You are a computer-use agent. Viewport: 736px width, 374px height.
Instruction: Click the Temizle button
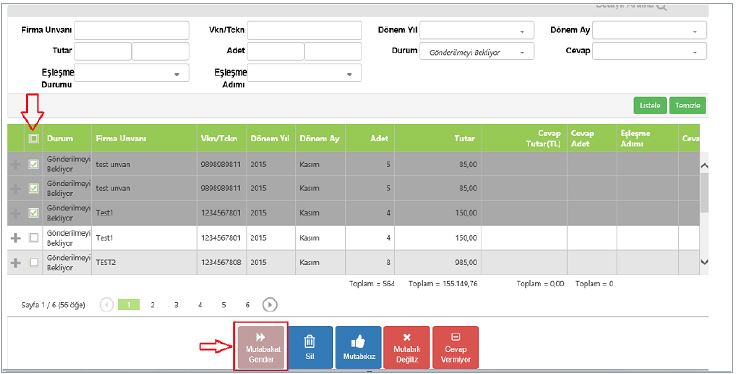pos(688,106)
